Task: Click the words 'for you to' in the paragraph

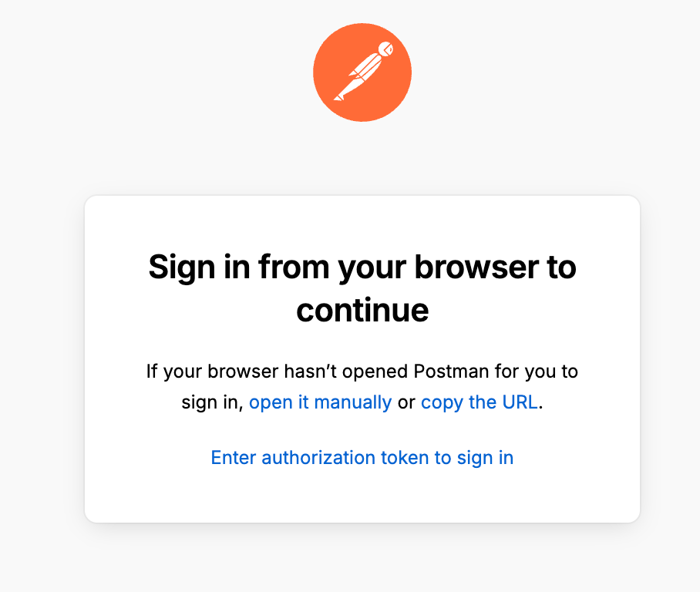Action: [x=537, y=372]
